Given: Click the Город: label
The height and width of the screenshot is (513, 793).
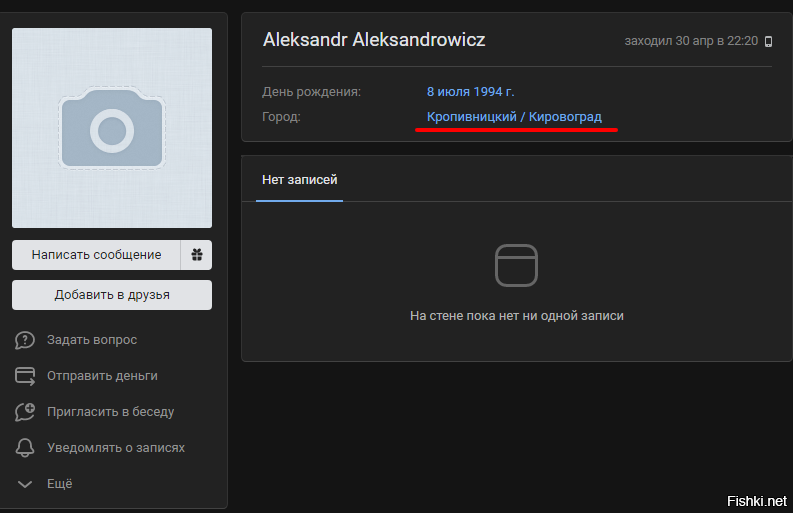Looking at the screenshot, I should pyautogui.click(x=281, y=117).
